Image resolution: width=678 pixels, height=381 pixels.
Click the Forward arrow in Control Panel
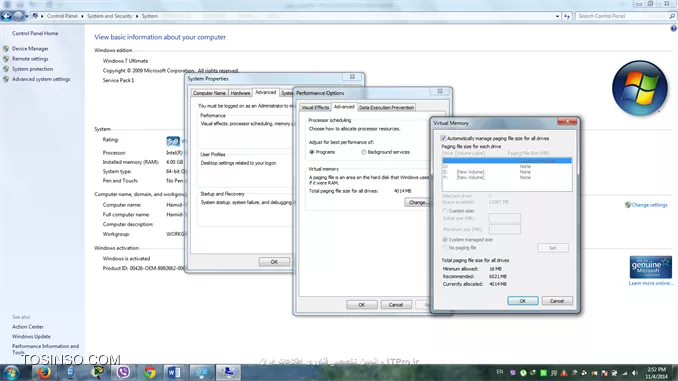(x=18, y=16)
